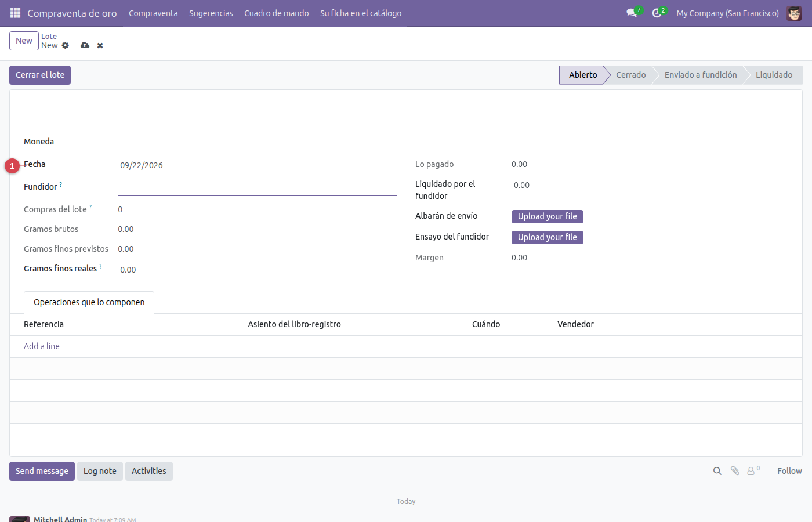Go back via the Lote breadcrumb
Viewport: 812px width, 522px height.
[49, 36]
